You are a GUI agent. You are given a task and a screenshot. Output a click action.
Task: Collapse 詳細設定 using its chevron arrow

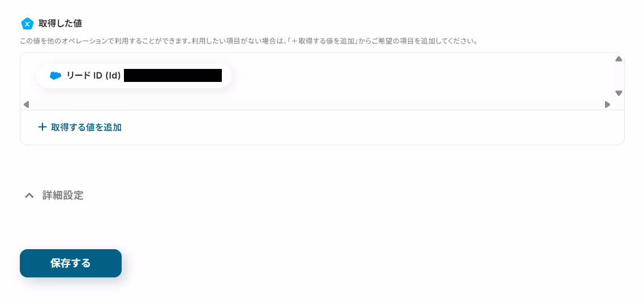tap(29, 196)
